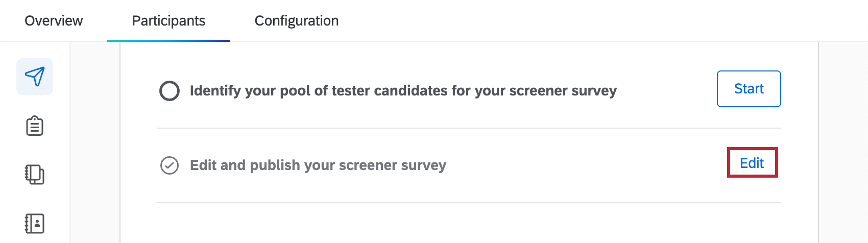Click the checkmark circle beside Edit and publish
Viewport: 868px width, 243px height.
[x=170, y=165]
